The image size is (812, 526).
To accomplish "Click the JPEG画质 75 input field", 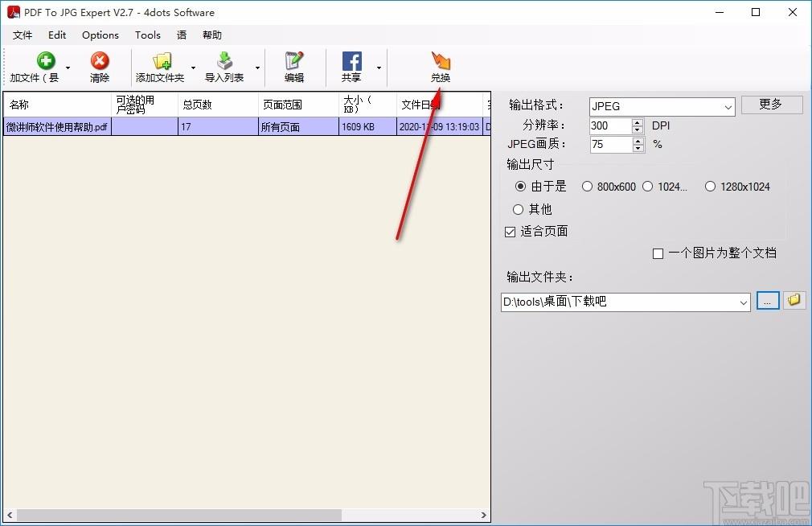I will click(x=610, y=144).
